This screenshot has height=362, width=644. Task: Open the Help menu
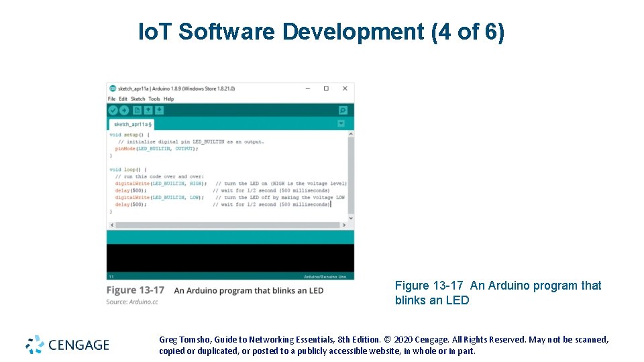(x=169, y=99)
